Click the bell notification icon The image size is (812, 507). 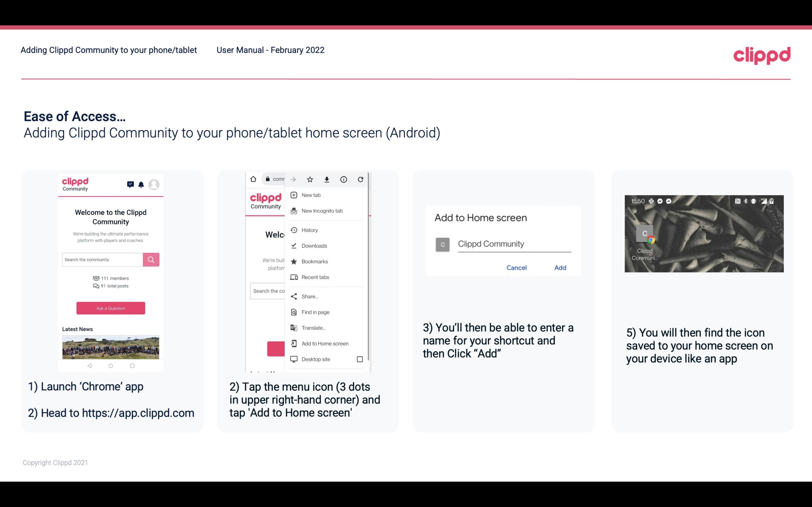click(141, 184)
